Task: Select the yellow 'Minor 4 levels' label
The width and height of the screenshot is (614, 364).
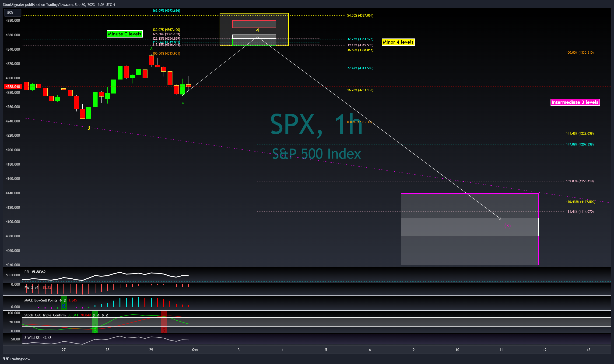Action: (398, 42)
